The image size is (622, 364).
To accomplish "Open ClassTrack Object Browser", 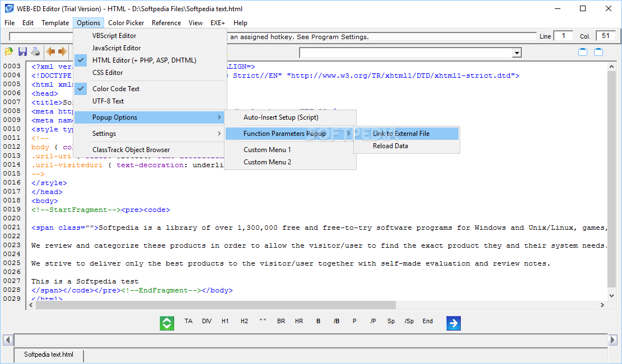I will tap(150, 150).
